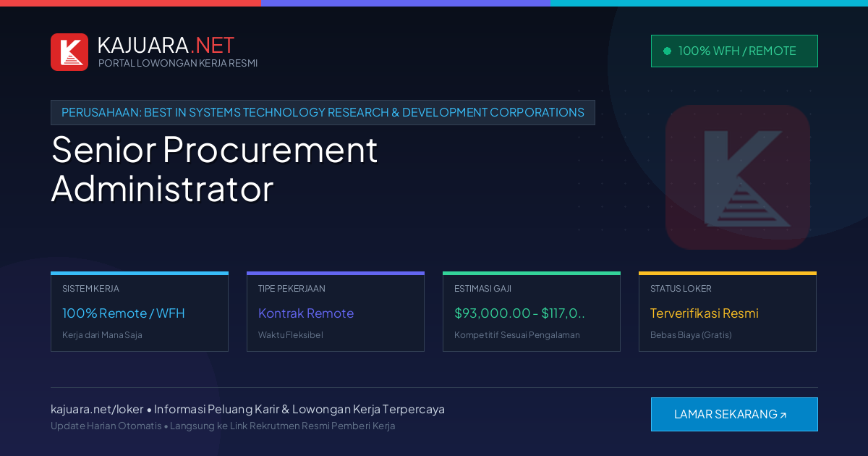Select the PERUSAHAAN company name banner

click(x=323, y=112)
